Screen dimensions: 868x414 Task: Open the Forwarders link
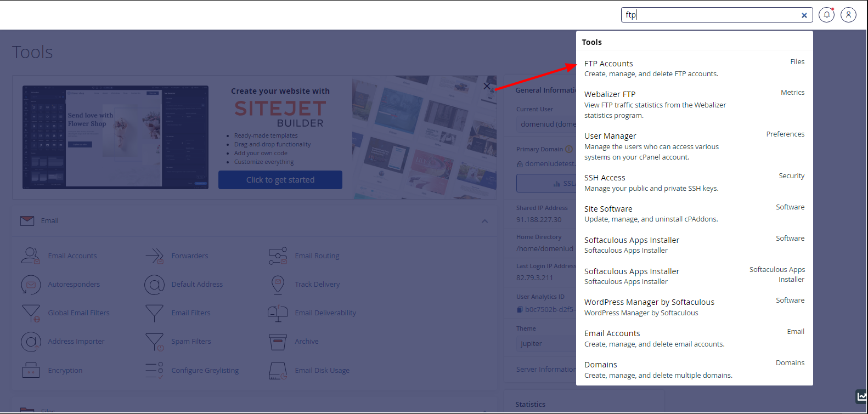coord(190,256)
